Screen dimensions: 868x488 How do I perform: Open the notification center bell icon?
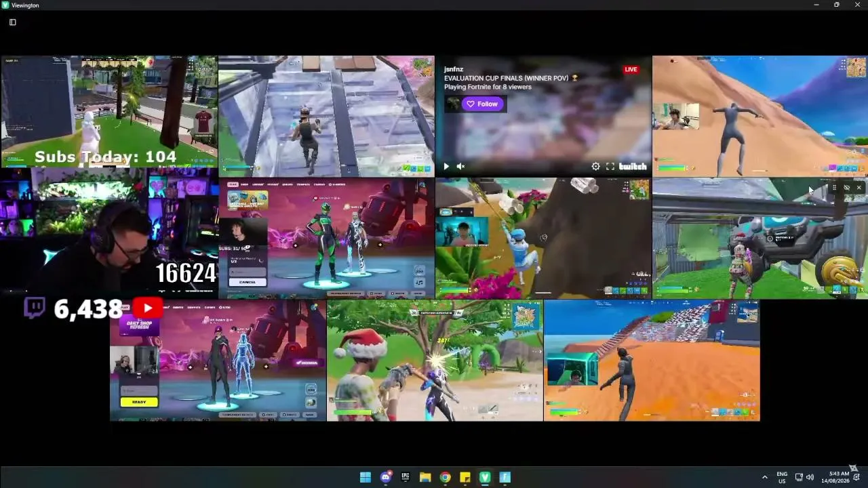pyautogui.click(x=857, y=477)
